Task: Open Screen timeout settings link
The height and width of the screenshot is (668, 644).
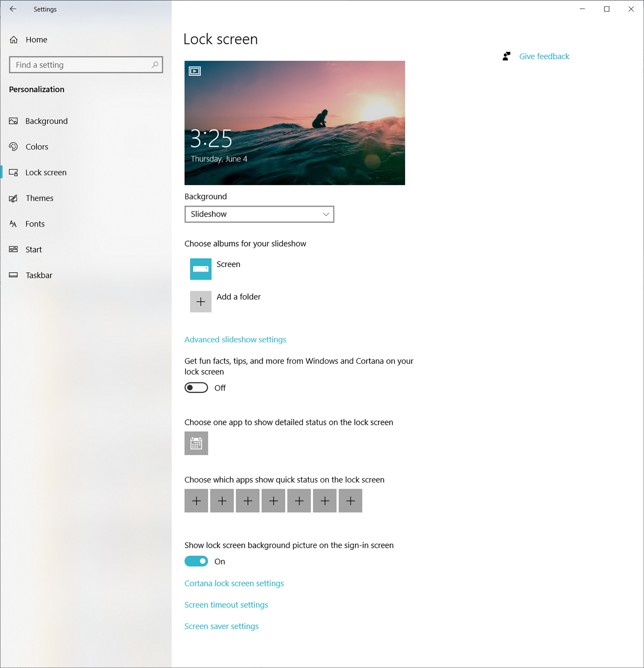Action: coord(226,605)
